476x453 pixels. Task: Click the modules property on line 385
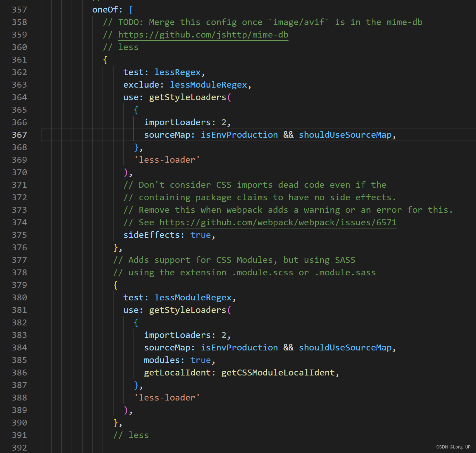pos(162,360)
